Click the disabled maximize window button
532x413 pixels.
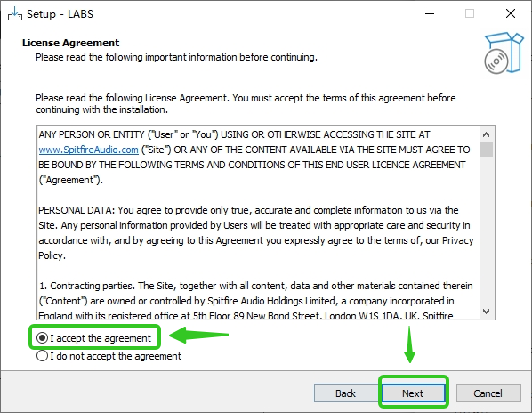(x=470, y=14)
